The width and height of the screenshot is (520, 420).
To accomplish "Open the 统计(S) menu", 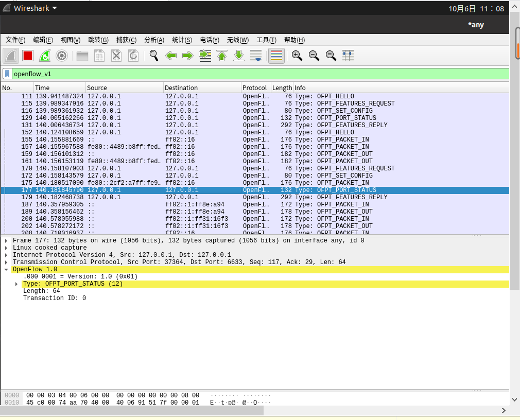I will point(182,40).
